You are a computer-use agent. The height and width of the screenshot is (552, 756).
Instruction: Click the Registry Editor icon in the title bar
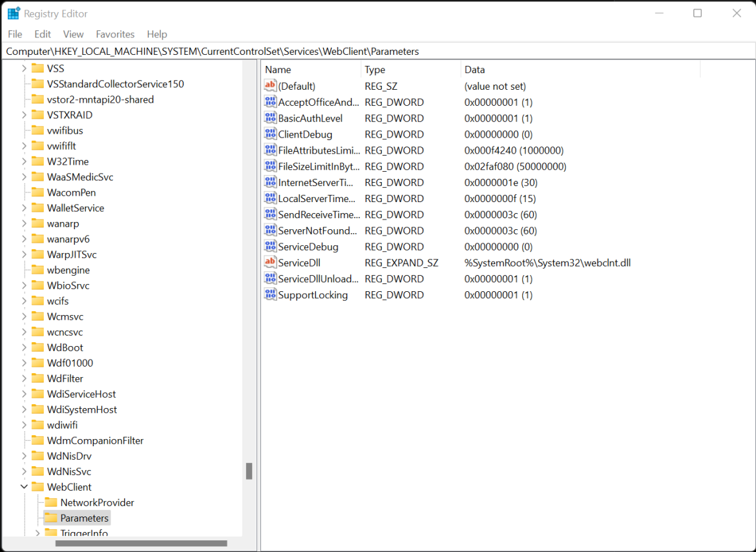pos(13,13)
